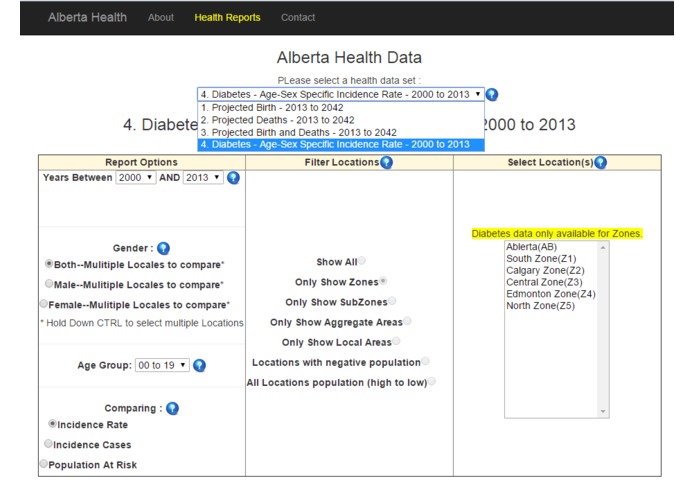Click help icon next to Filter Locations

point(387,163)
